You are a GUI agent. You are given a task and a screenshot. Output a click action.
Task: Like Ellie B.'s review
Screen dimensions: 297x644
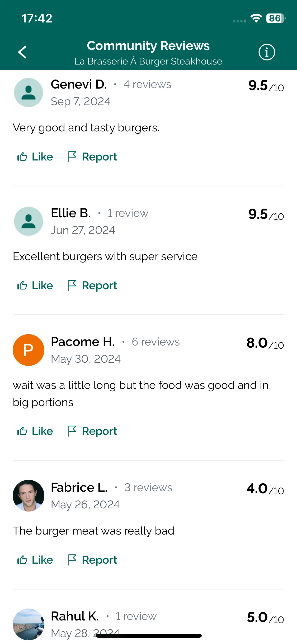pyautogui.click(x=35, y=286)
